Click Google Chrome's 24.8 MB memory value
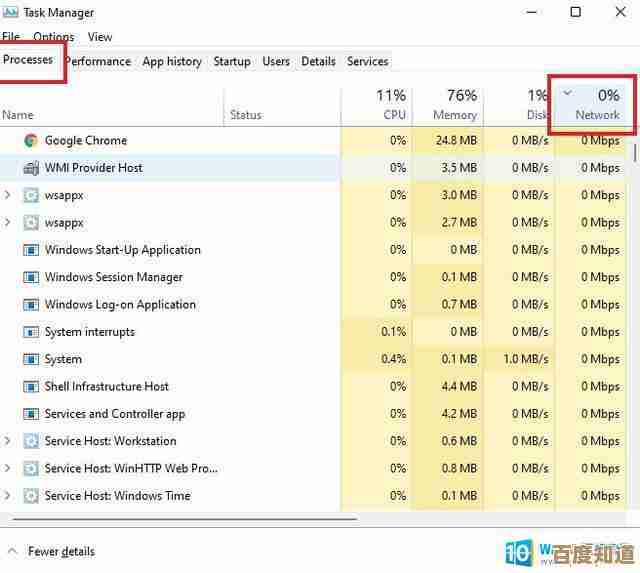This screenshot has width=640, height=573. pos(456,140)
